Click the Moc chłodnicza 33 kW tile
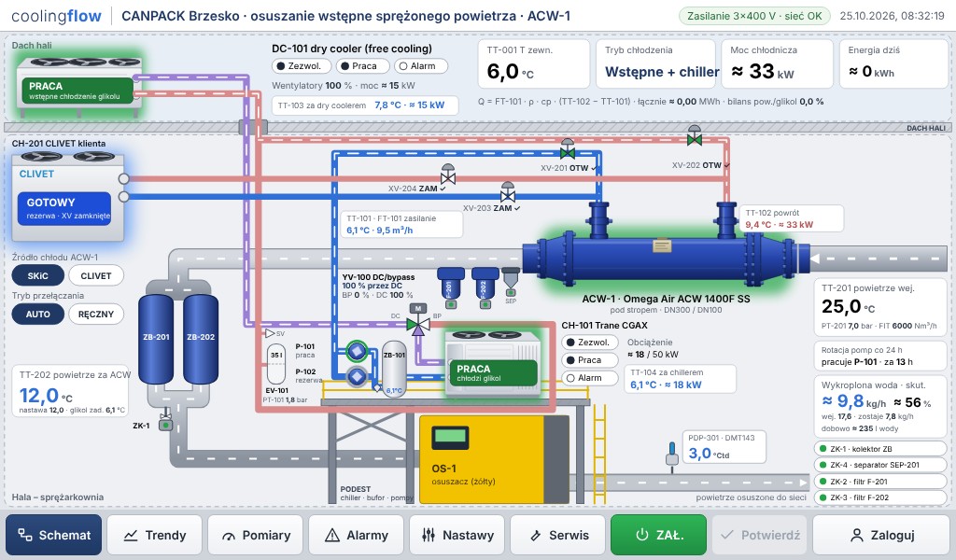This screenshot has height=560, width=956. 778,64
